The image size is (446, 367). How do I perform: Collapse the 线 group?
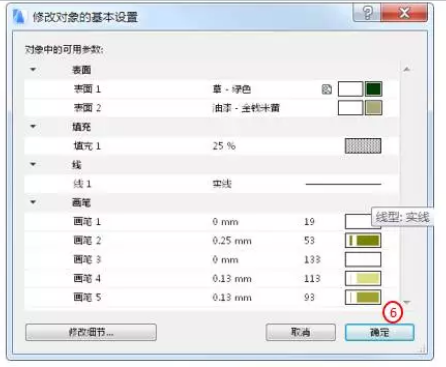(33, 164)
